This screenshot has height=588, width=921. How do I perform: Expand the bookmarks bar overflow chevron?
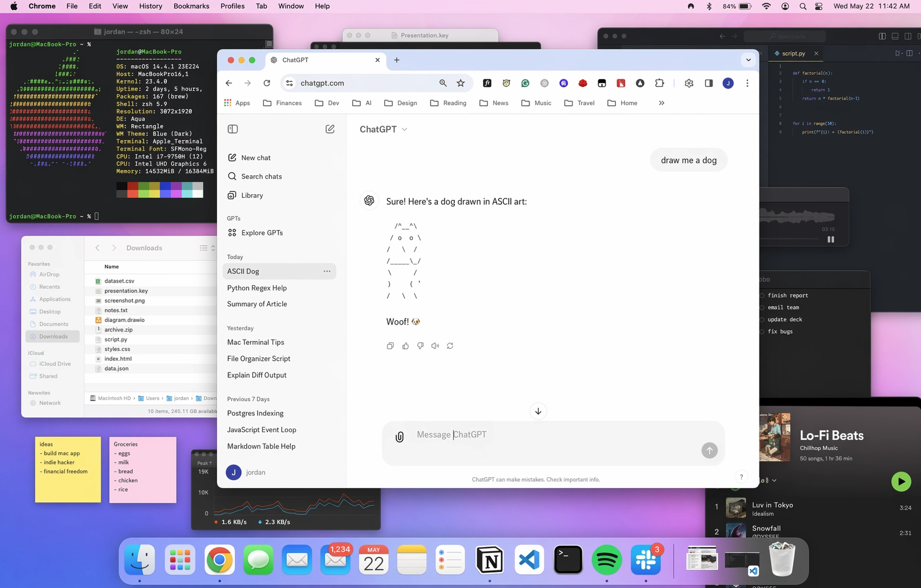click(661, 103)
